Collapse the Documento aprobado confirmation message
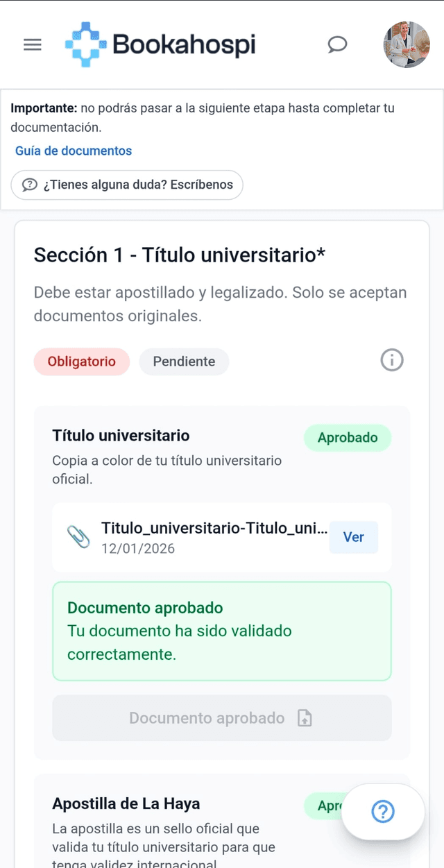 (x=222, y=631)
